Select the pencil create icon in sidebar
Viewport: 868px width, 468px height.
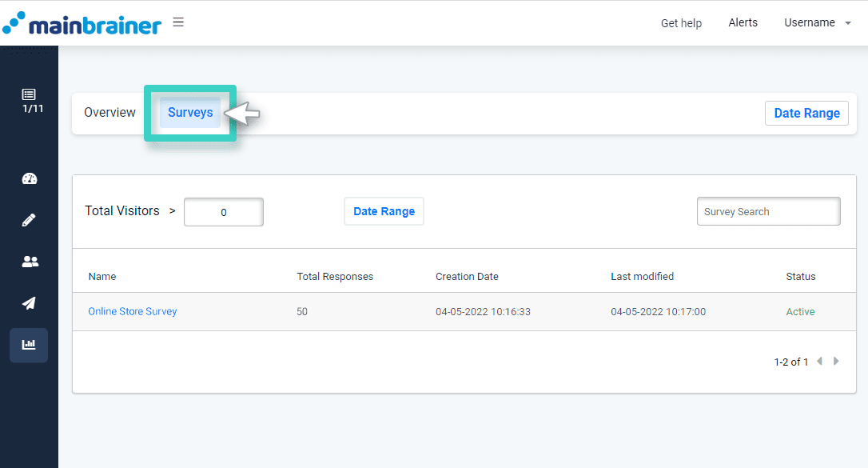click(x=29, y=220)
